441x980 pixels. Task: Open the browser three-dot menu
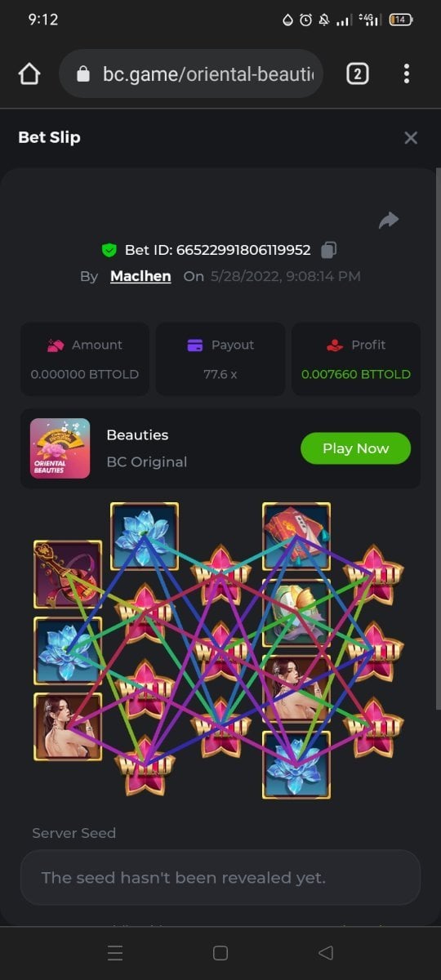click(x=407, y=74)
